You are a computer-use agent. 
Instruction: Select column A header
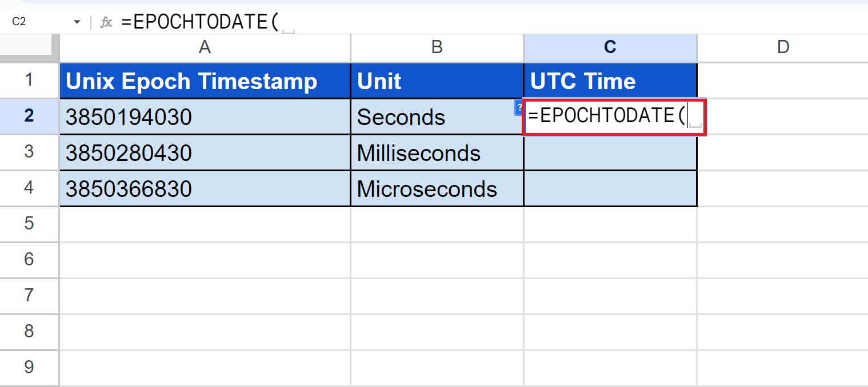[205, 47]
